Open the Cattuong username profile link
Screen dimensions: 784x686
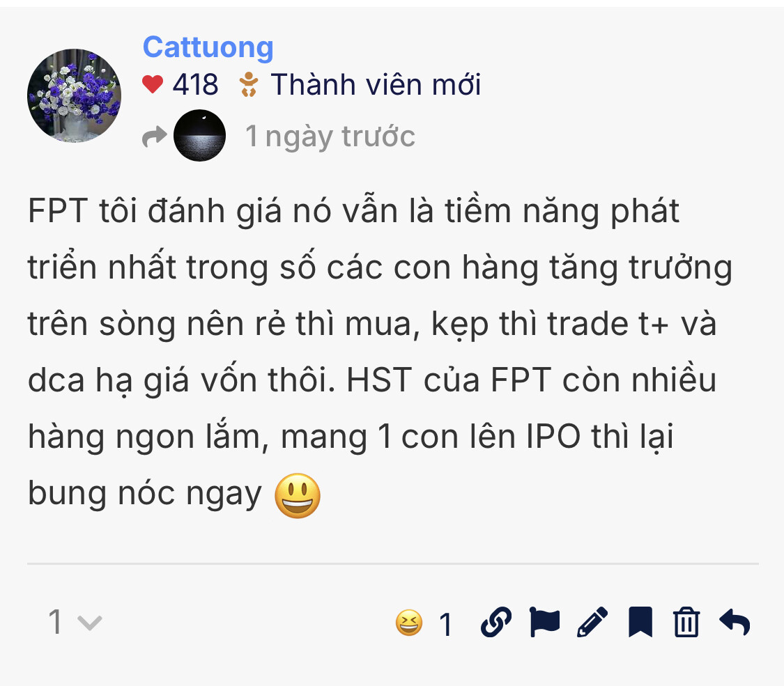coord(208,47)
